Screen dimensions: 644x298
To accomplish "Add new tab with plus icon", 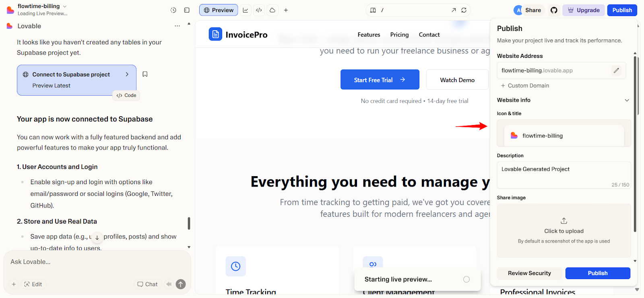I will (286, 10).
